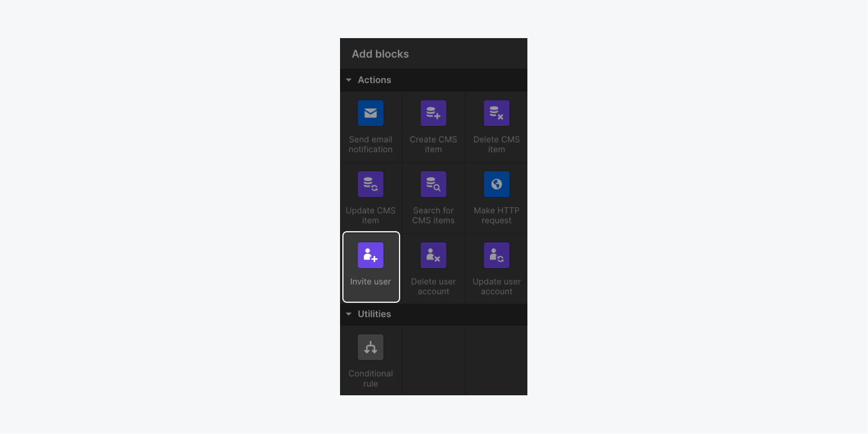This screenshot has width=868, height=434.
Task: Select the Make HTTP request globe icon
Action: (497, 184)
